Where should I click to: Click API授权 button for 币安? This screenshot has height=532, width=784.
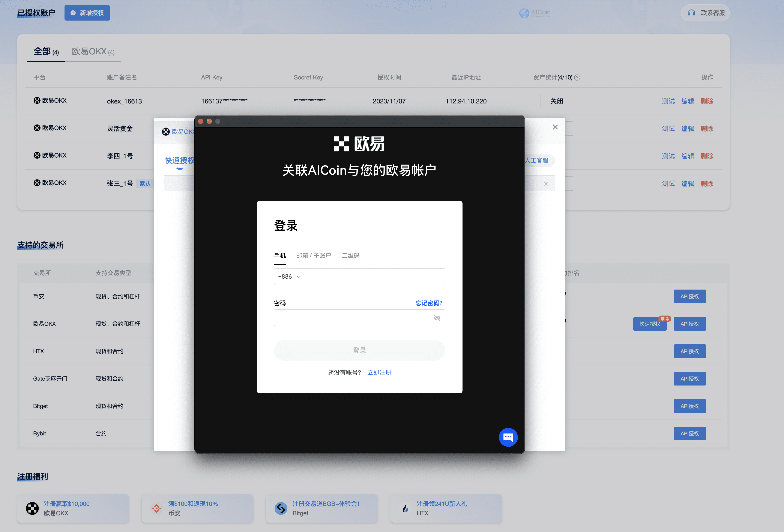click(689, 296)
